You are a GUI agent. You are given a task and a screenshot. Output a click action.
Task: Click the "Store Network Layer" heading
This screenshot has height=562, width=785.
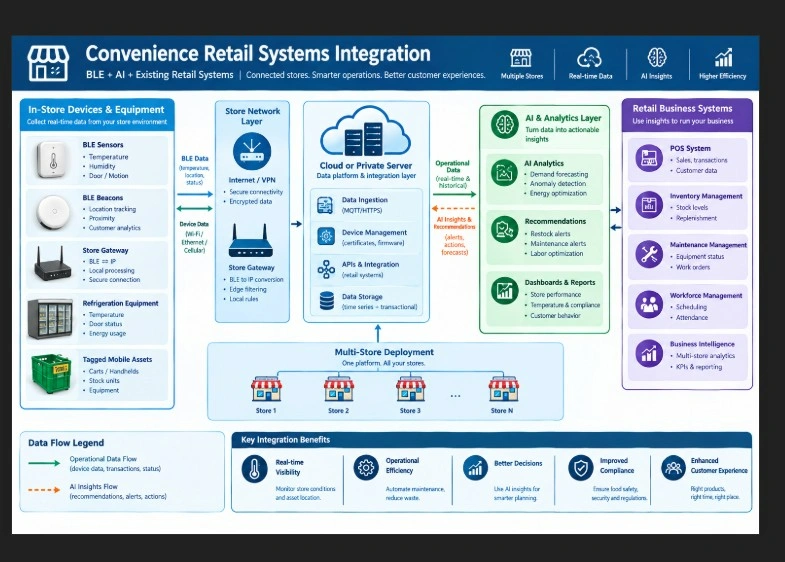(252, 116)
